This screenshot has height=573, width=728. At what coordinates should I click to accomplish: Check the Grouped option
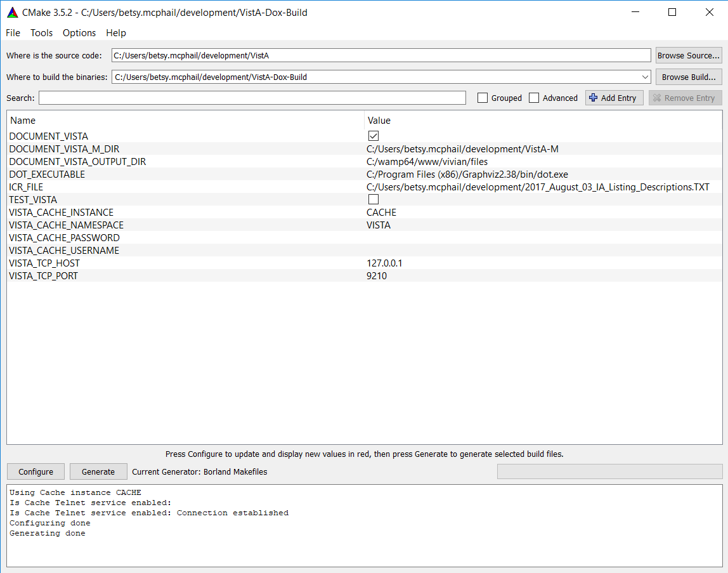[x=483, y=98]
